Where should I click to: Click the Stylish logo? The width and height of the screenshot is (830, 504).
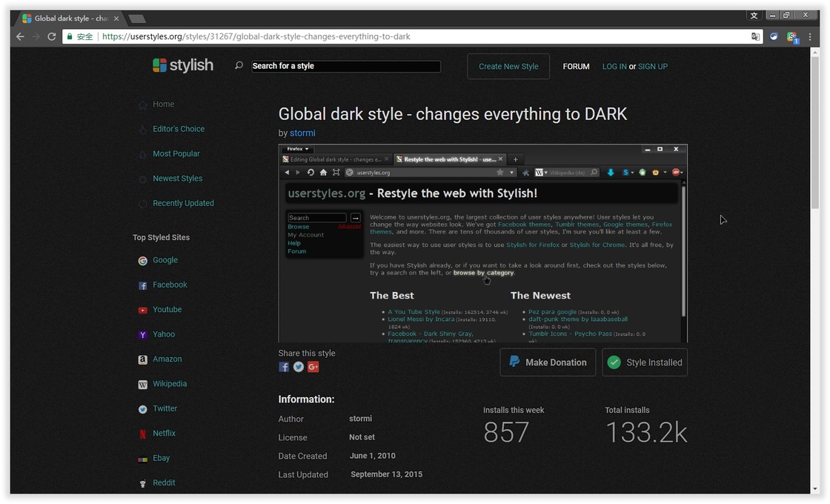click(182, 65)
